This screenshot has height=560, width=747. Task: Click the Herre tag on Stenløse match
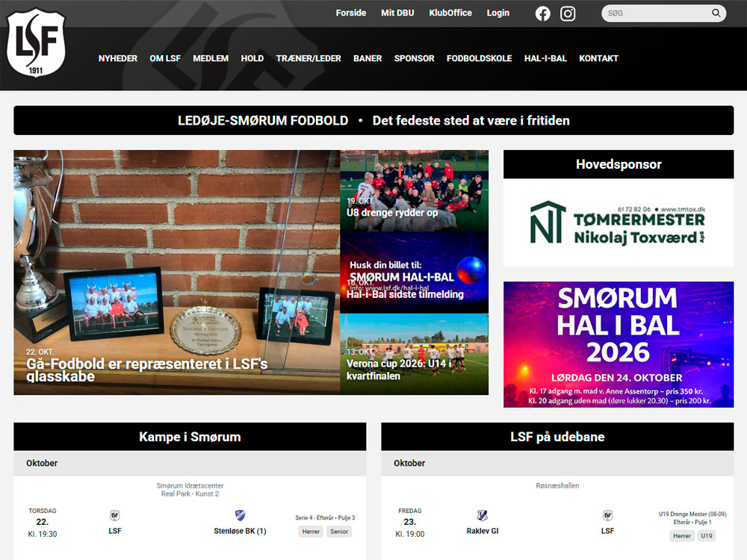point(311,532)
